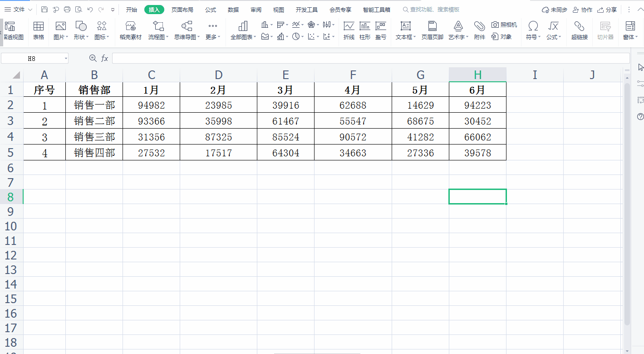
Task: Click the Save icon in quick access toolbar
Action: click(44, 10)
